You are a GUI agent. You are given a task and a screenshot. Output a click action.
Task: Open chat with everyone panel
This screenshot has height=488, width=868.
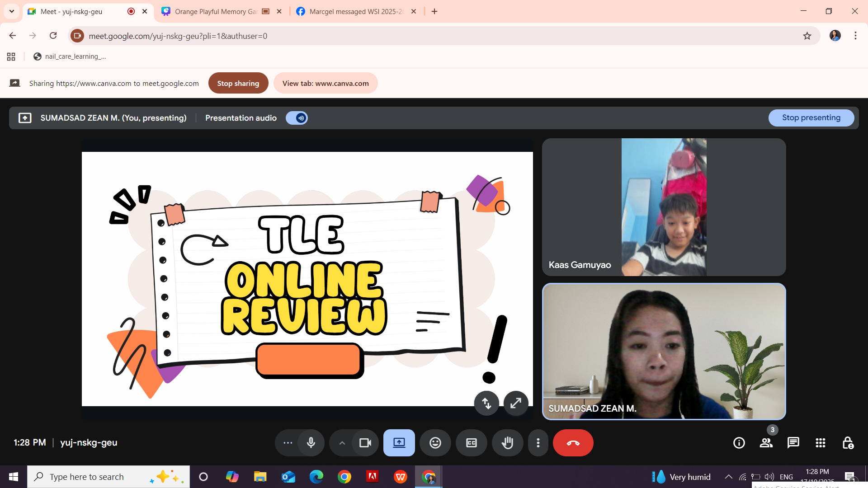pos(793,443)
